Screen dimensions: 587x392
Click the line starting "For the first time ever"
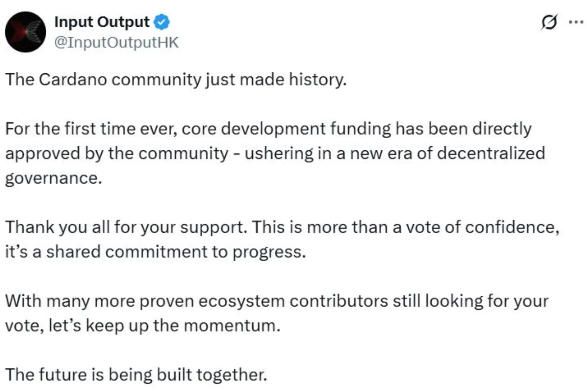point(268,129)
